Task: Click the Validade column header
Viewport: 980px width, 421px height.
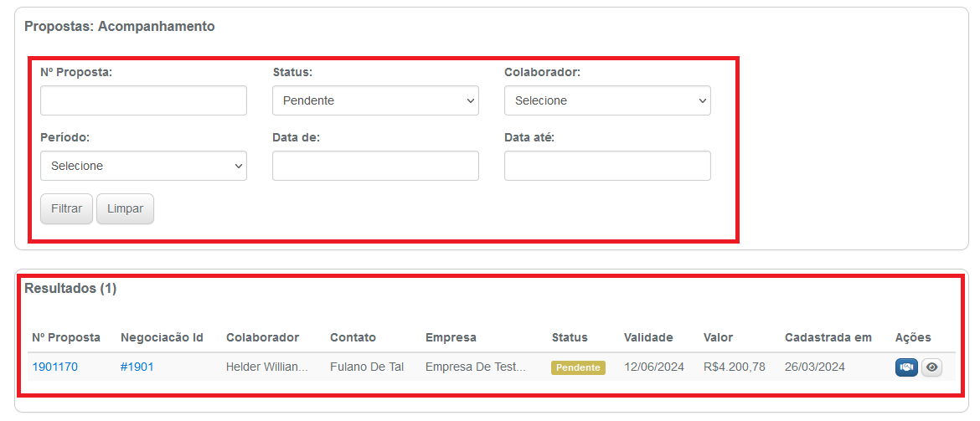Action: pos(648,337)
